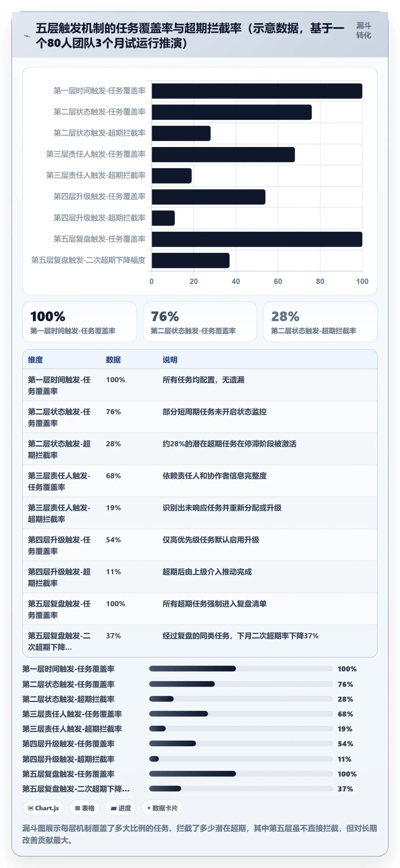The height and width of the screenshot is (868, 400).
Task: Click the chart bar for 第二层状态触发-超期拦截率
Action: (x=181, y=133)
